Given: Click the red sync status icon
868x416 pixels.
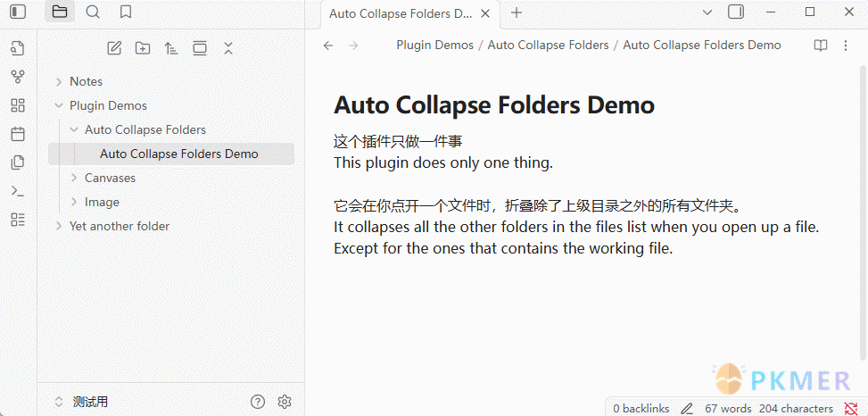Looking at the screenshot, I should (851, 409).
